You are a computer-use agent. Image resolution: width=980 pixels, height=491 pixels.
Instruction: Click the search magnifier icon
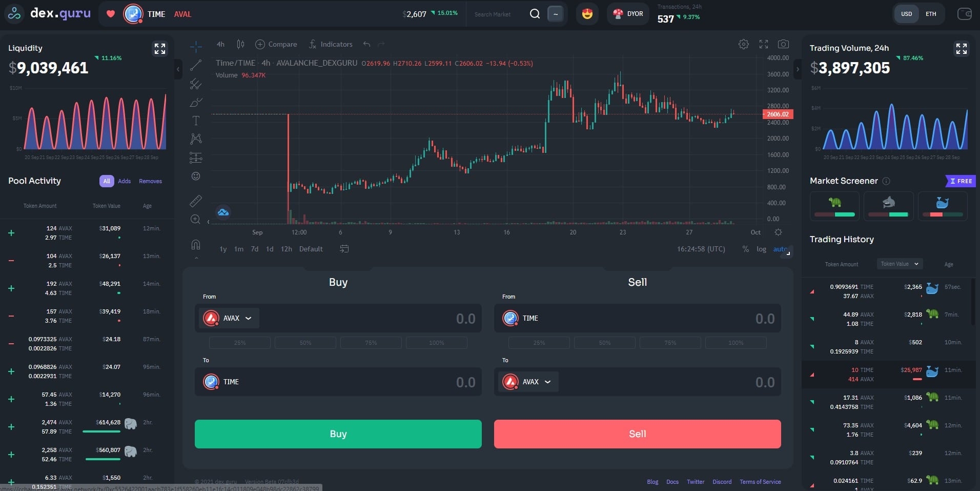tap(535, 14)
